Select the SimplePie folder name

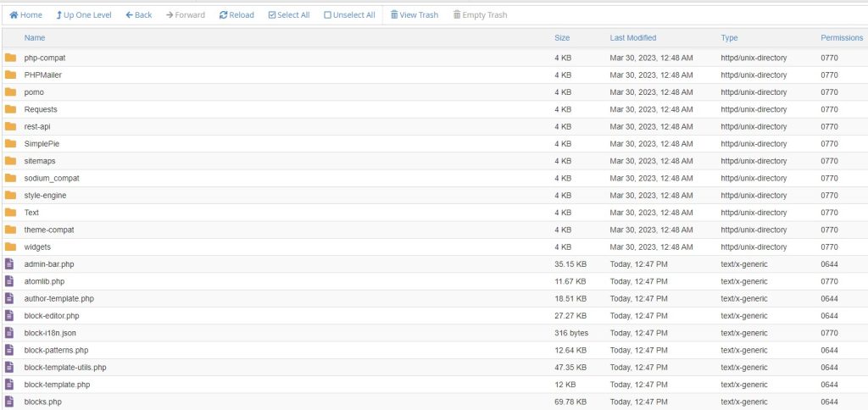click(x=42, y=143)
